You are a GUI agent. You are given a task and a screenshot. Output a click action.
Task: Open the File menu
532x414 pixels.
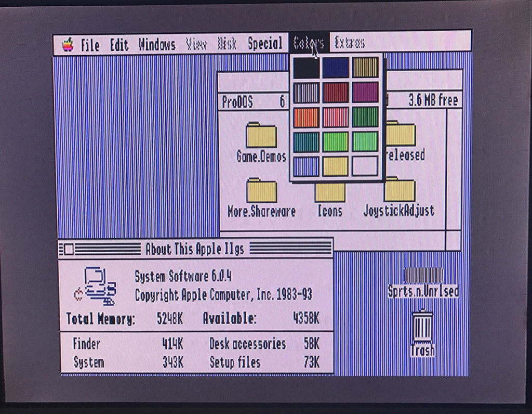pos(90,45)
